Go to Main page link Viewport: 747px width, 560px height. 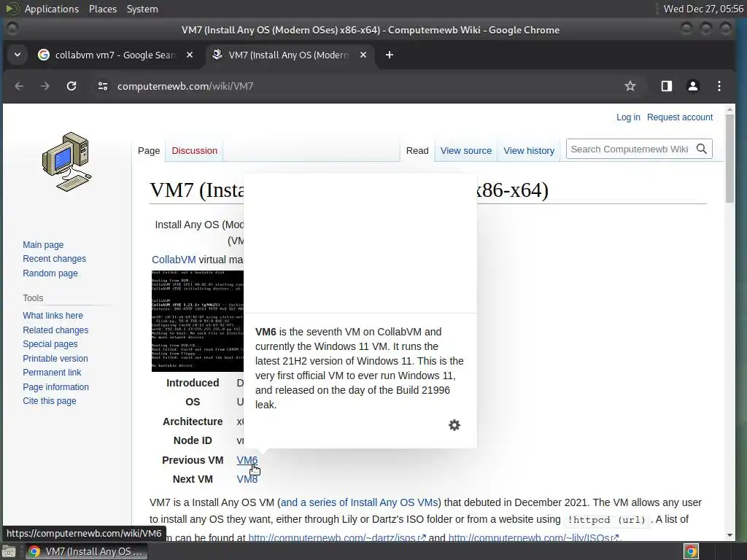click(43, 245)
